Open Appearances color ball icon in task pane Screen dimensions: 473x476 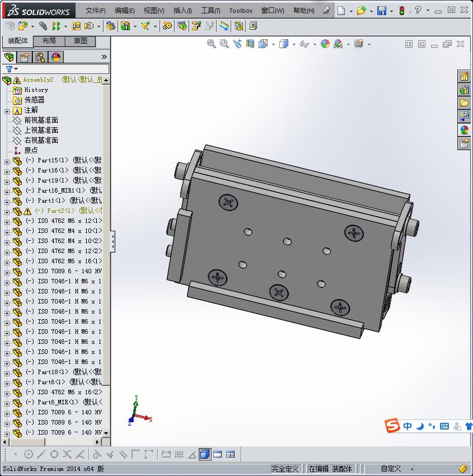click(464, 129)
